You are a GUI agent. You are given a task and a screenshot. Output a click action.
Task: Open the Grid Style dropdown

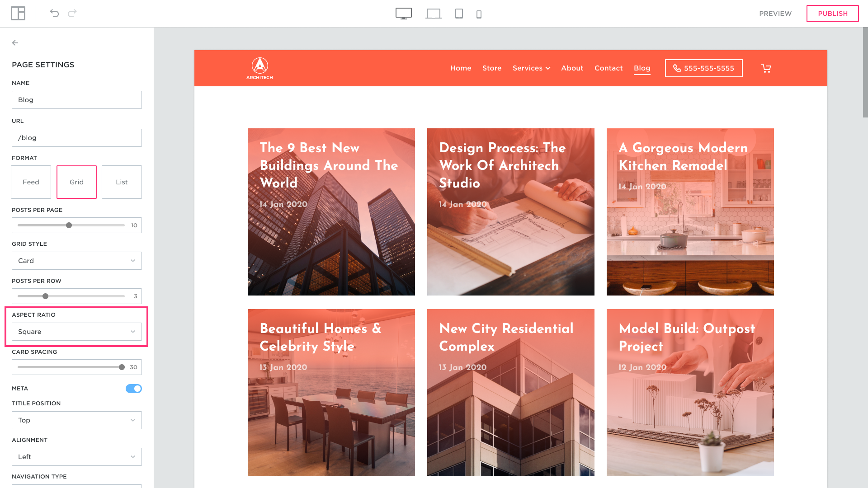coord(76,261)
